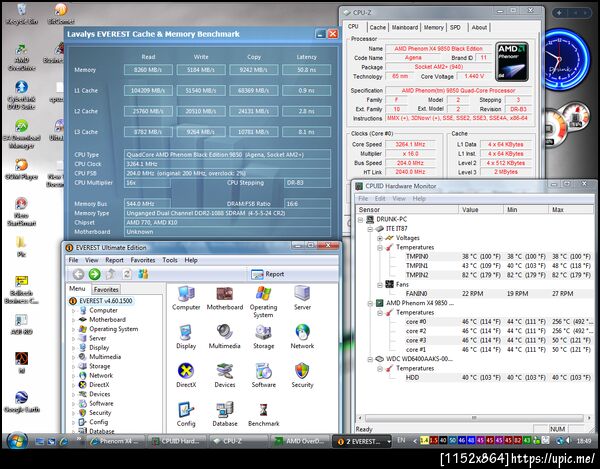The image size is (600, 469).
Task: Switch to CPU-Z taskbar button
Action: pos(238,441)
